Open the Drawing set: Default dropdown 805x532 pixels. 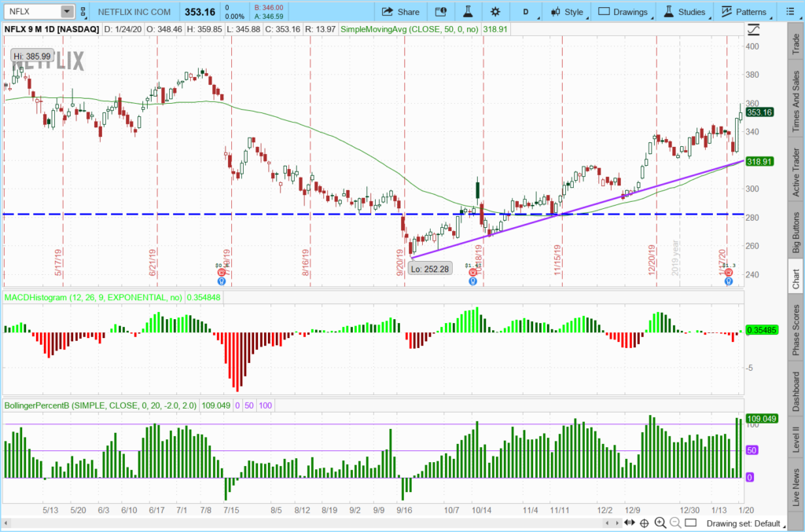(x=745, y=523)
